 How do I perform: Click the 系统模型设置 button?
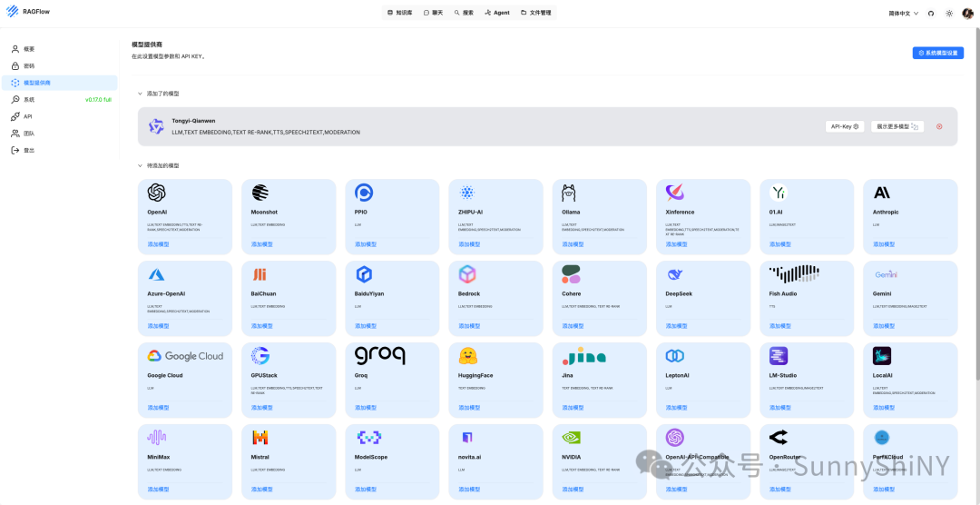(938, 54)
